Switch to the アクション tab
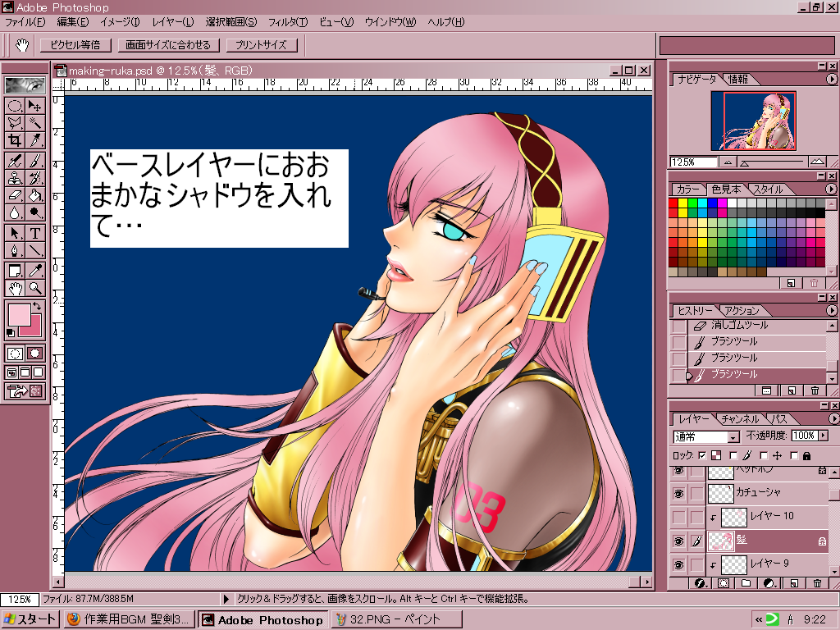840x630 pixels. (742, 311)
